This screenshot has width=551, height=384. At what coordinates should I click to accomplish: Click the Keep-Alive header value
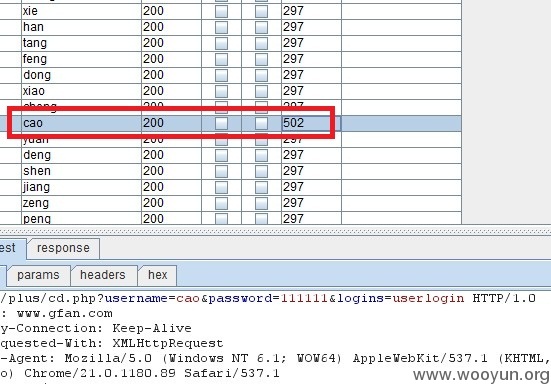coord(152,328)
